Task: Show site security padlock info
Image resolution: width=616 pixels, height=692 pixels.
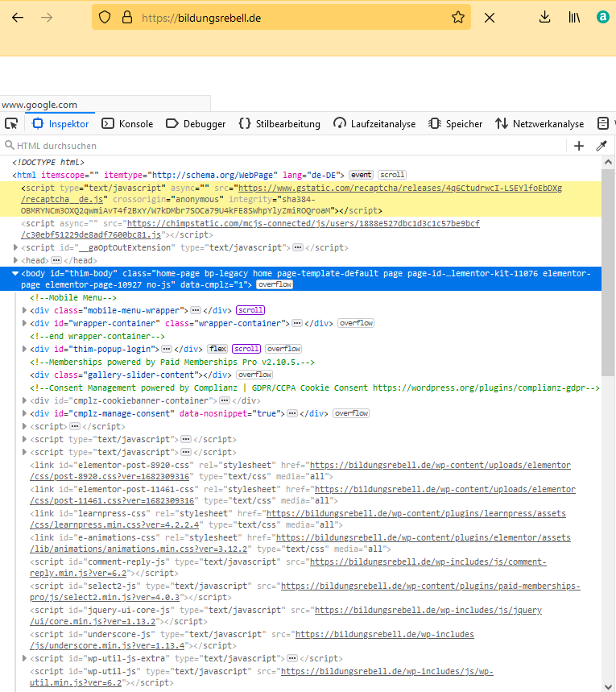Action: 127,18
